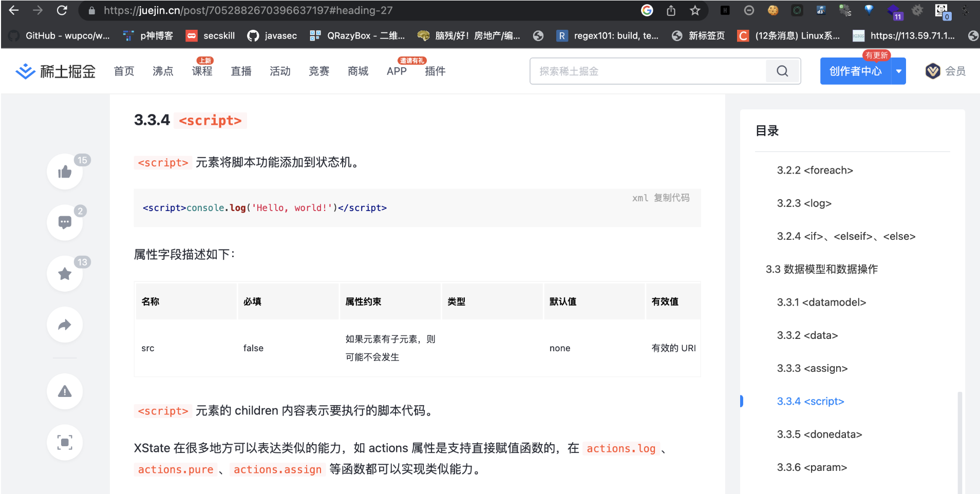Click the actions.assign inline code

point(277,469)
